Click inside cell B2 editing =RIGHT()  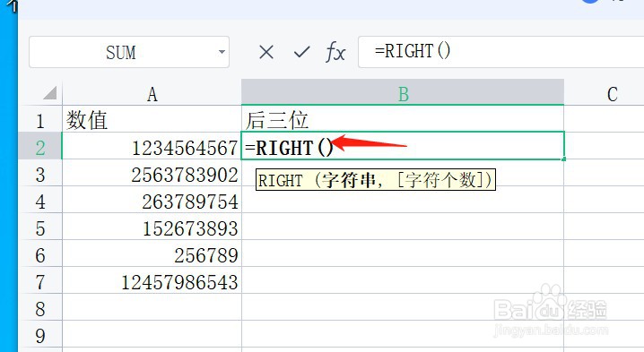tap(403, 146)
